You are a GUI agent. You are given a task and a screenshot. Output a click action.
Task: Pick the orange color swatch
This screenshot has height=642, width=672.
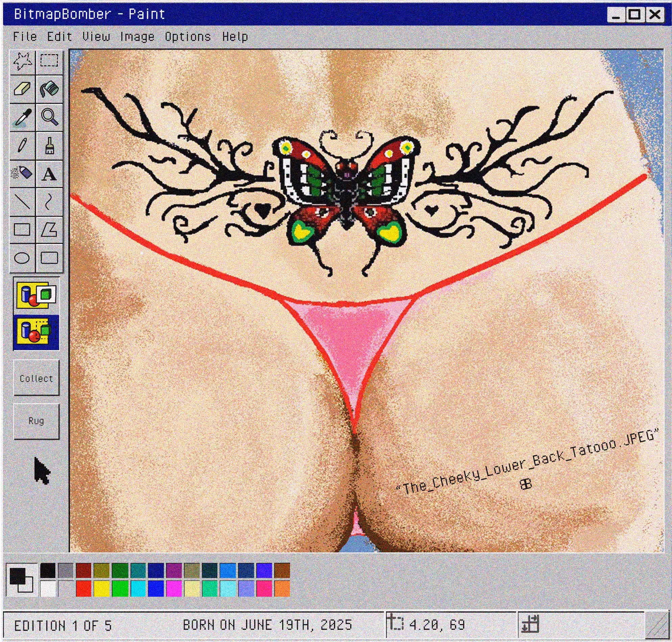(x=282, y=588)
